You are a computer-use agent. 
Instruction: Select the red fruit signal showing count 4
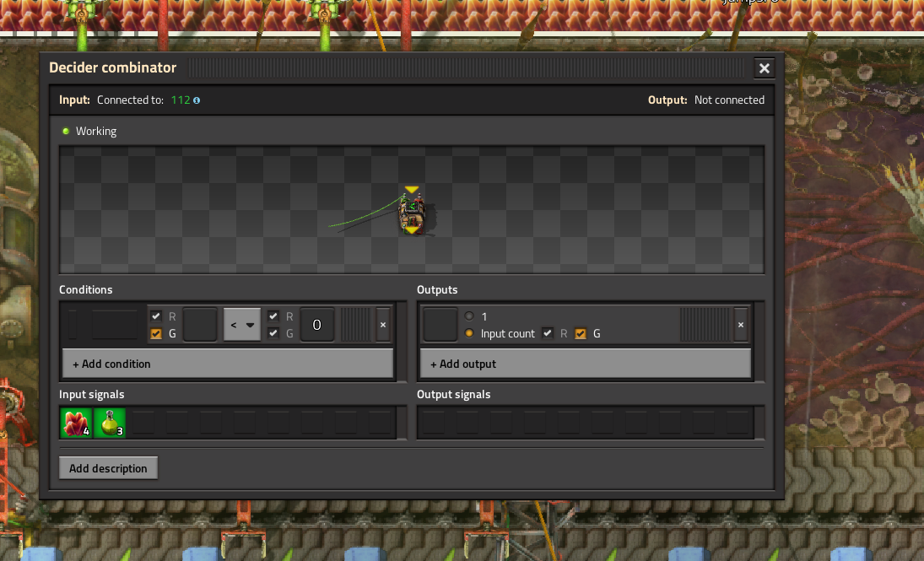click(x=76, y=423)
